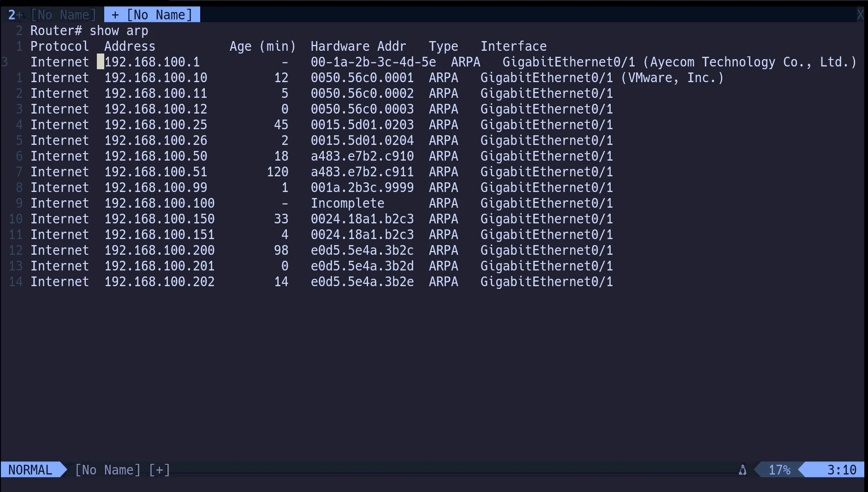Image resolution: width=868 pixels, height=492 pixels.
Task: Click IP address 192.168.100.51
Action: 156,172
